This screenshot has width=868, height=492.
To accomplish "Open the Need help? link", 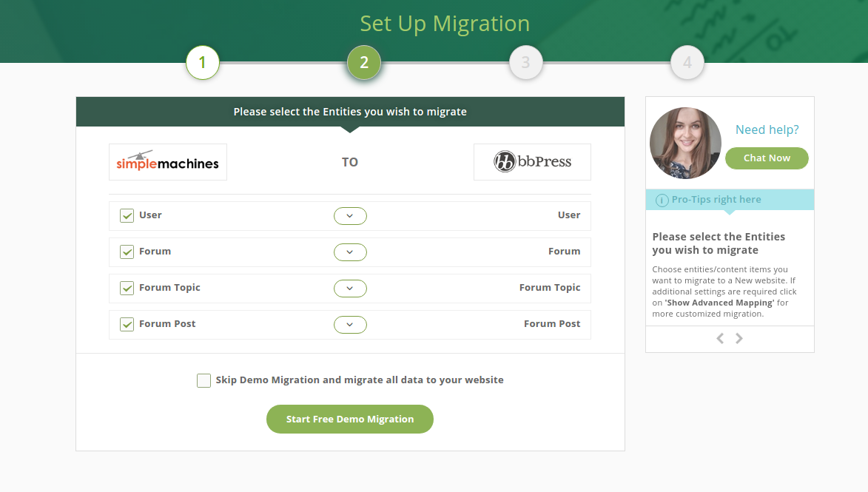I will (x=767, y=129).
